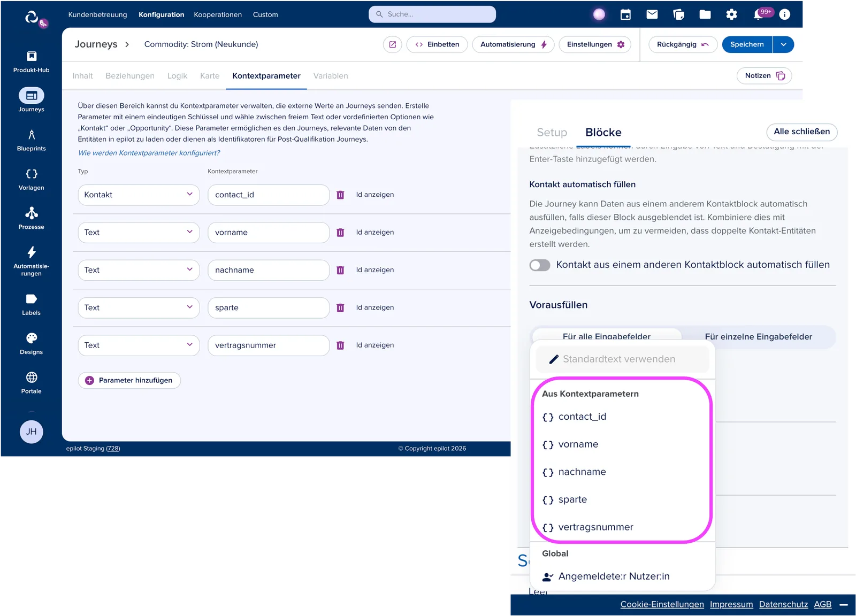The image size is (856, 616).
Task: Open Wie werden Kontextparameter konfiguriert link
Action: pyautogui.click(x=149, y=153)
